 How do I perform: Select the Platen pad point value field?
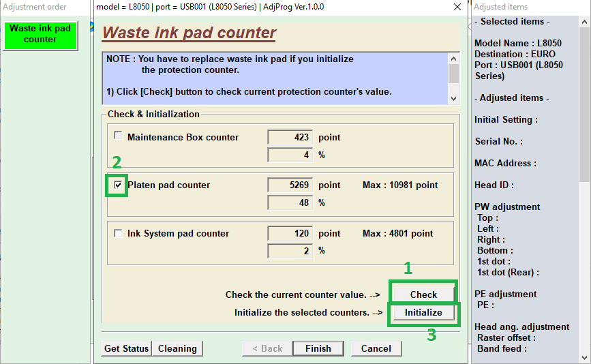click(290, 185)
